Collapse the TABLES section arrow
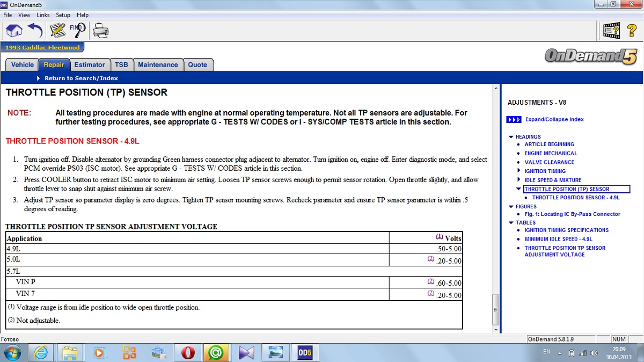 tap(511, 222)
